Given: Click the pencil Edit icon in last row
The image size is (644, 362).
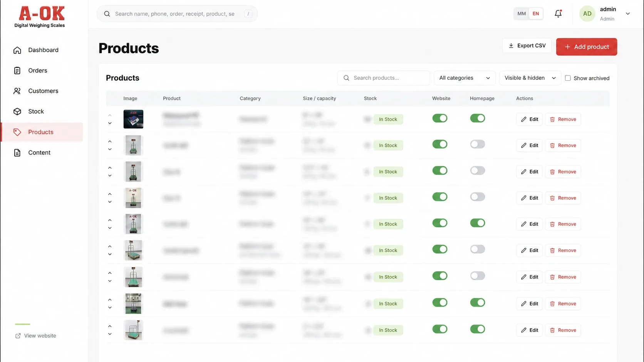Looking at the screenshot, I should pyautogui.click(x=523, y=330).
